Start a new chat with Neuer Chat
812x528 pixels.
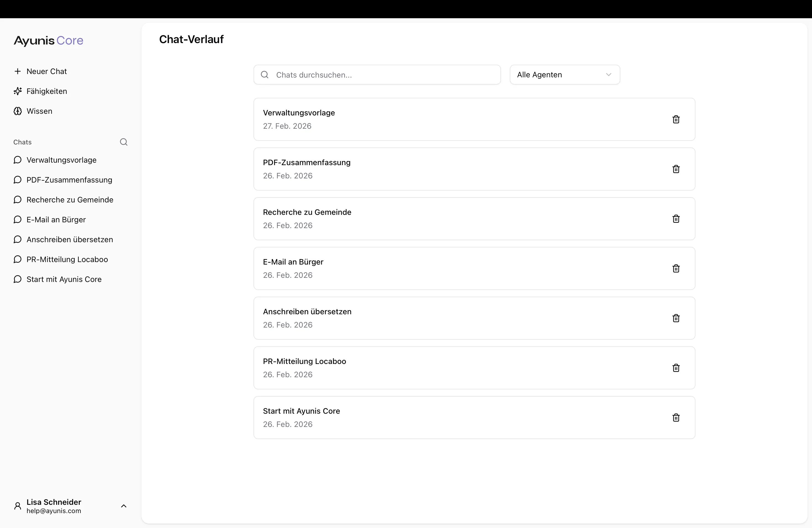(46, 71)
